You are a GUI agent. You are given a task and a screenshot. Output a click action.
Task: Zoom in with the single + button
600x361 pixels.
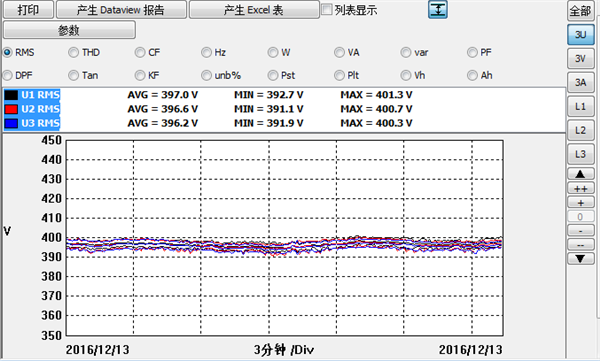point(580,203)
